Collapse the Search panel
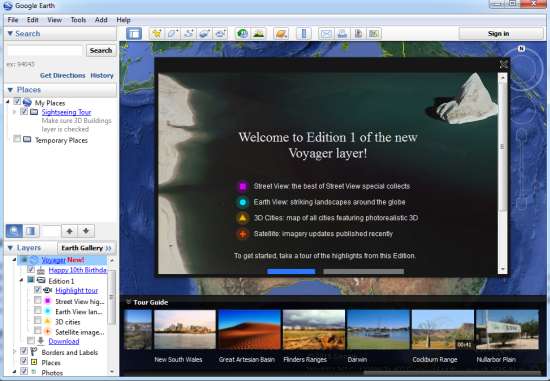The height and width of the screenshot is (381, 550). (10, 34)
